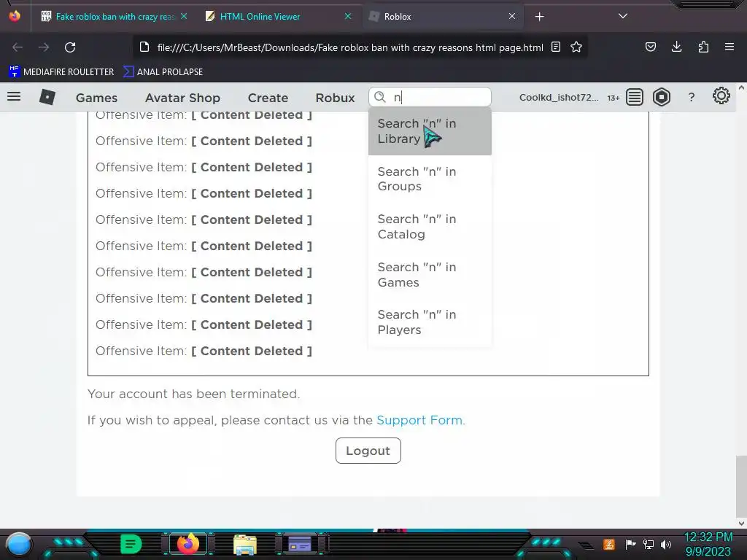Choose Search "n" in Library
The height and width of the screenshot is (560, 747).
430,131
